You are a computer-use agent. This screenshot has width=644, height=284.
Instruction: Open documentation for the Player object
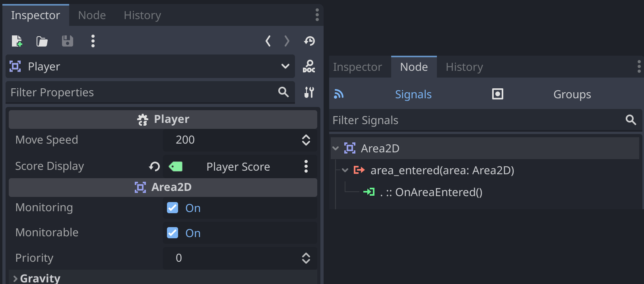coord(309,66)
